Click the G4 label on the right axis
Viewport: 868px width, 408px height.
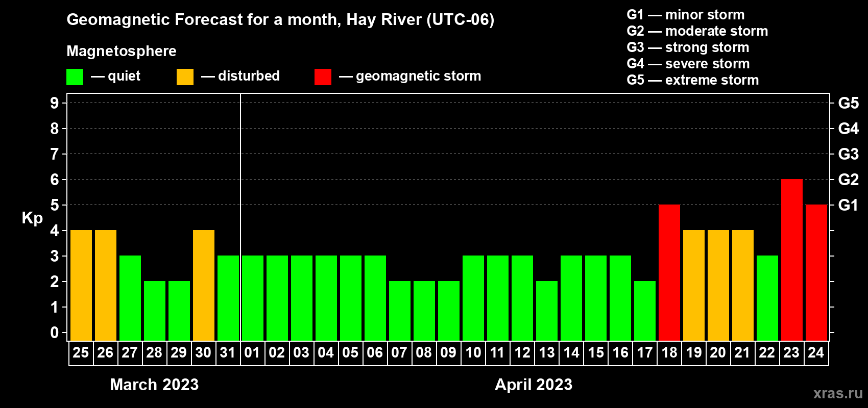pos(849,129)
